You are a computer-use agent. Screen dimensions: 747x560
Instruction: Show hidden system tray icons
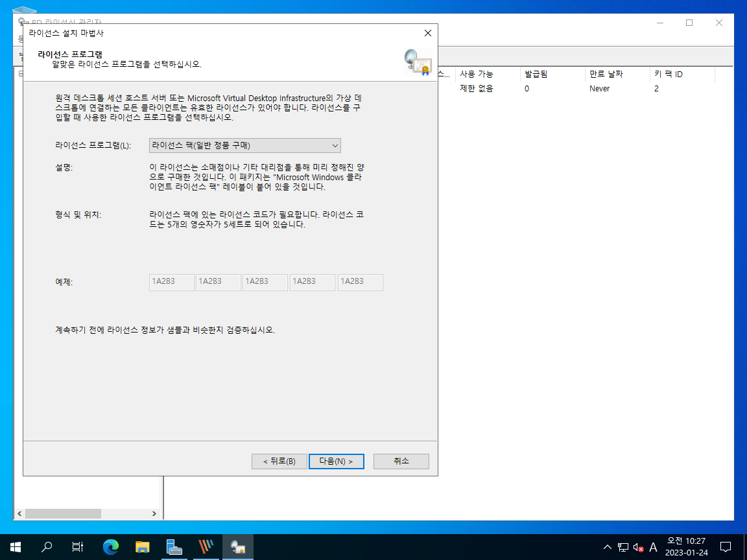click(608, 547)
